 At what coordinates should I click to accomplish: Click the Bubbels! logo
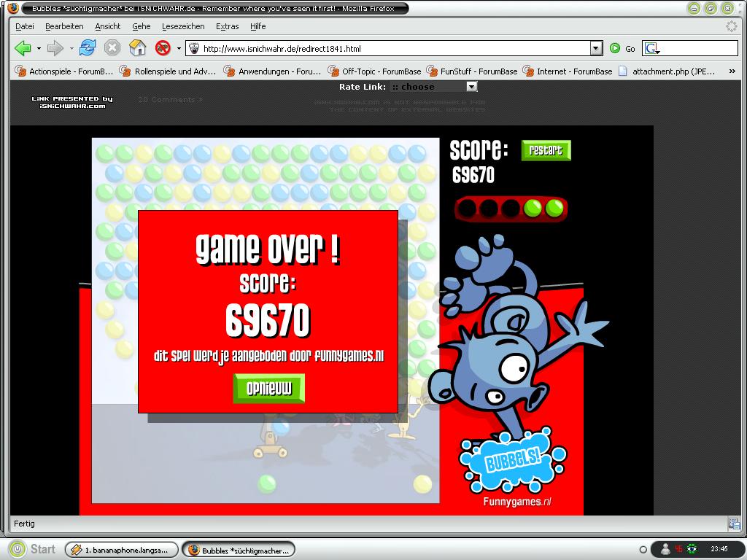(x=513, y=460)
